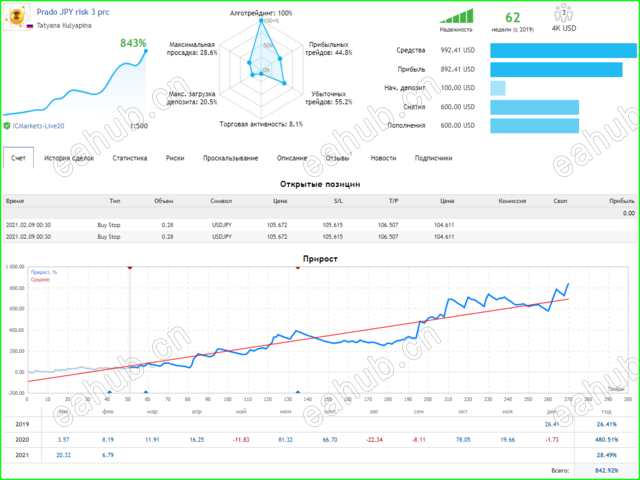Click the Средства 992.41 USD bar
640x480 pixels.
(563, 51)
